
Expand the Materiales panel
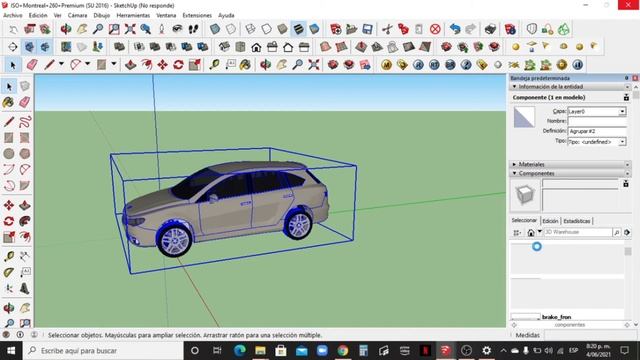tap(514, 164)
